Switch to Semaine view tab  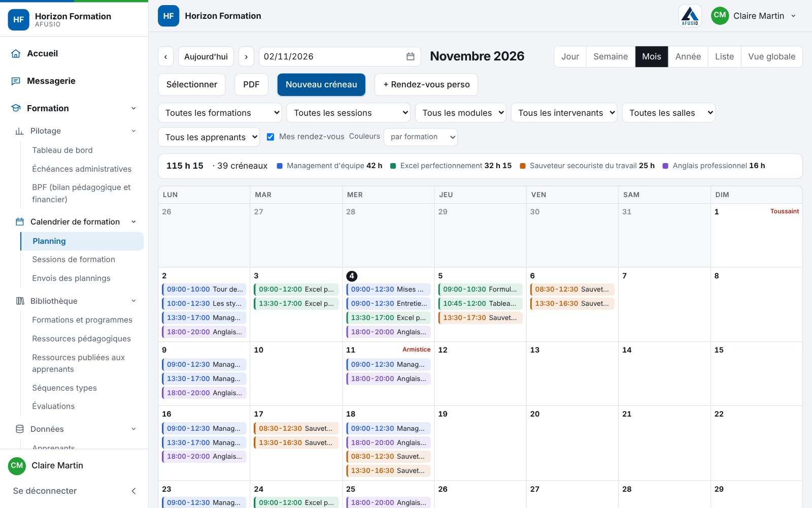(x=611, y=56)
